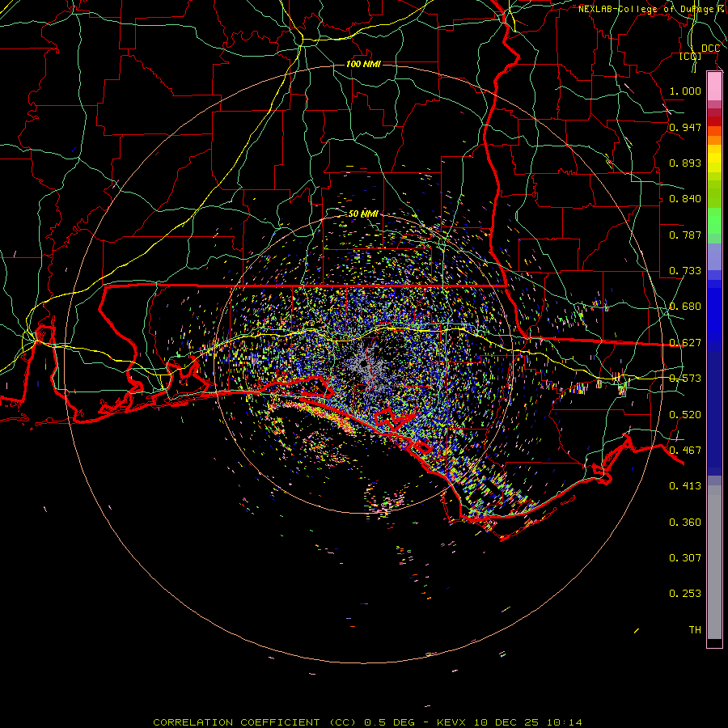Click the DCC label above the color scale
This screenshot has width=728, height=728.
710,49
